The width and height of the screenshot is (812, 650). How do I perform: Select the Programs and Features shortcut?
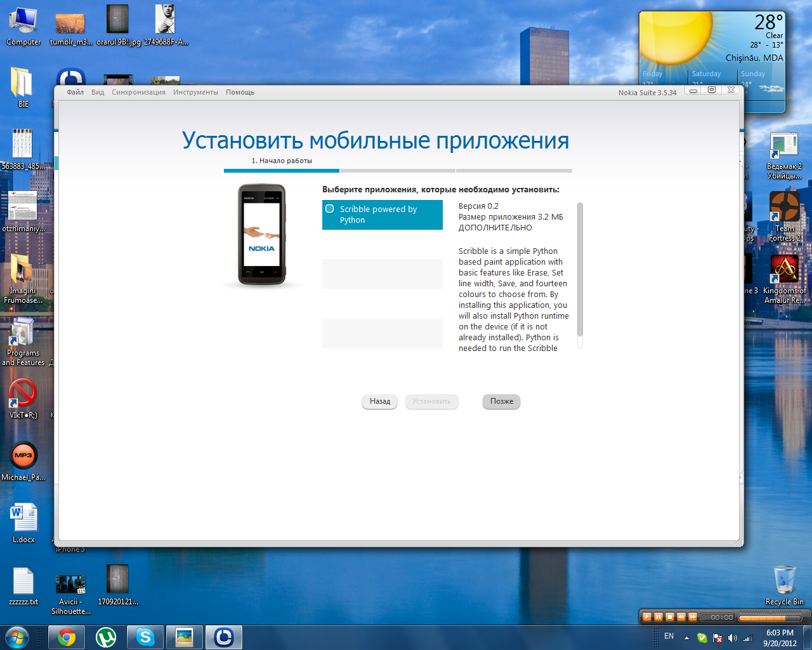coord(23,341)
